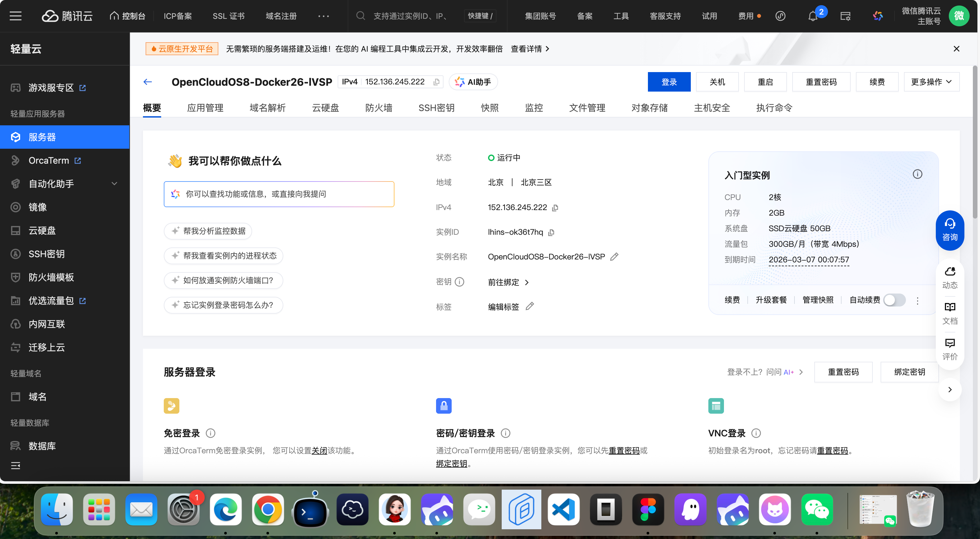980x539 pixels.
Task: Collapse the sidebar with bottom-left icon
Action: pyautogui.click(x=16, y=466)
